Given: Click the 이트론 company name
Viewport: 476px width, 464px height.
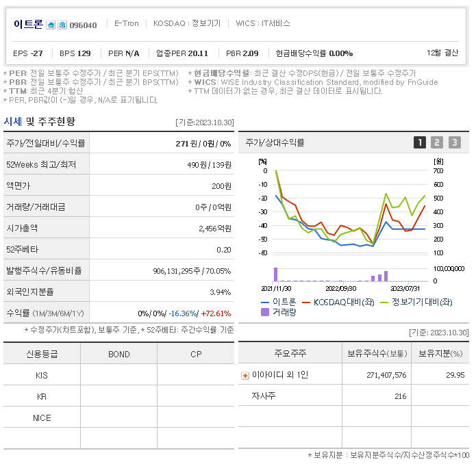Looking at the screenshot, I should pyautogui.click(x=28, y=24).
